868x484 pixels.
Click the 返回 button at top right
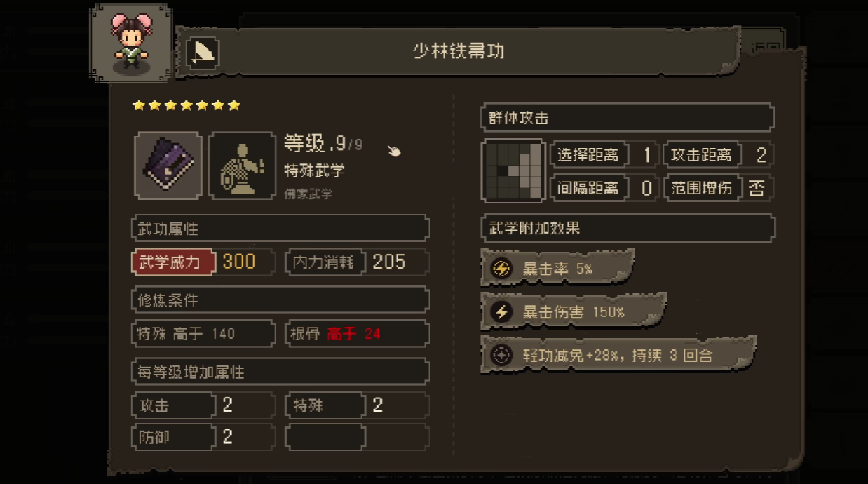[x=765, y=49]
